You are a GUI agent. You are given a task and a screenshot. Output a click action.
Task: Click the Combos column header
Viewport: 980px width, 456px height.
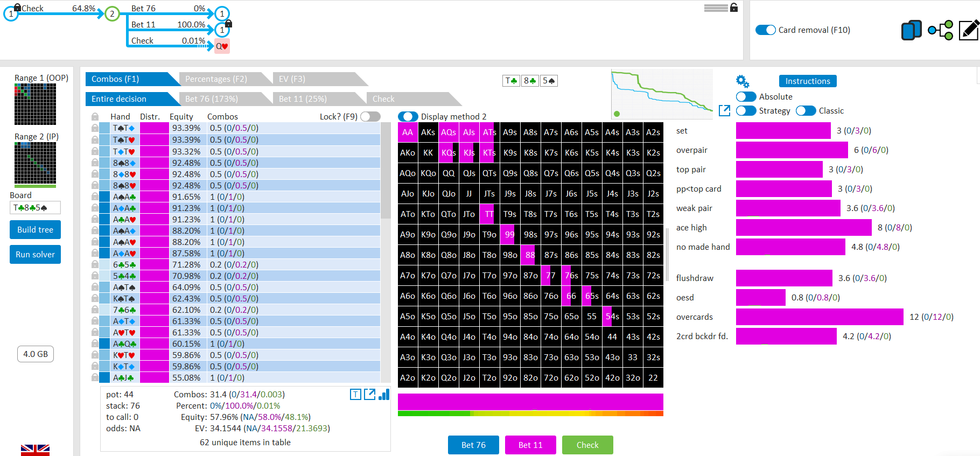(x=222, y=117)
